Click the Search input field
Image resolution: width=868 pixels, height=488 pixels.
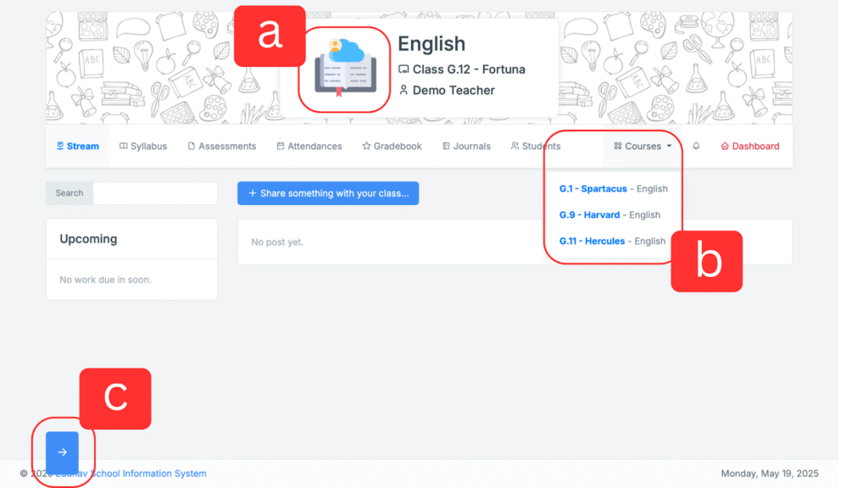(x=154, y=193)
